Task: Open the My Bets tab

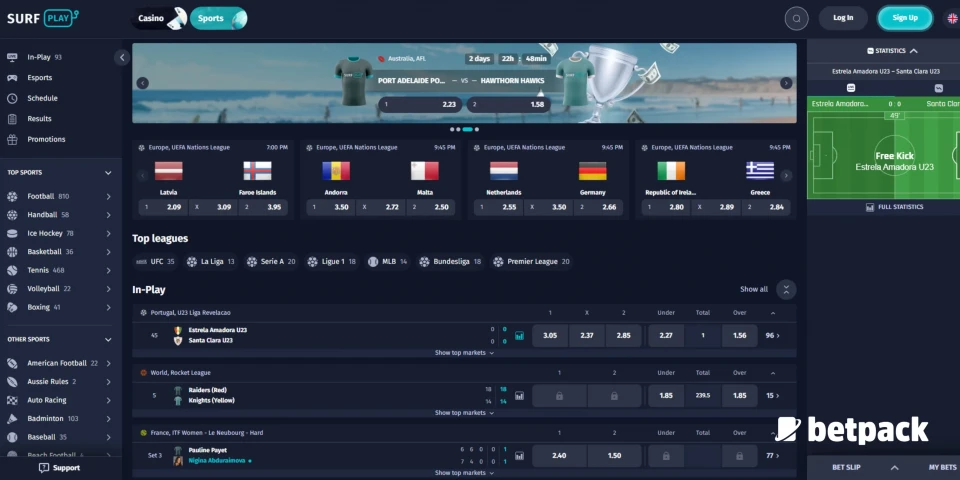Action: tap(943, 468)
